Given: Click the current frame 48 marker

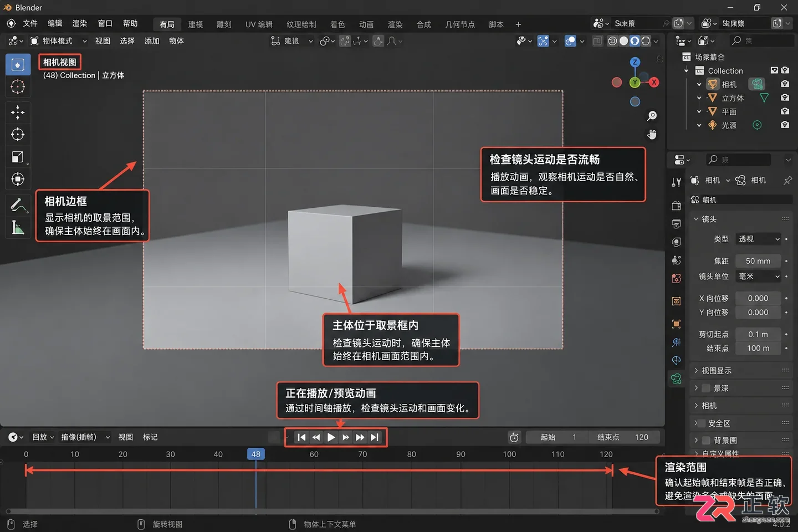Looking at the screenshot, I should pos(255,454).
